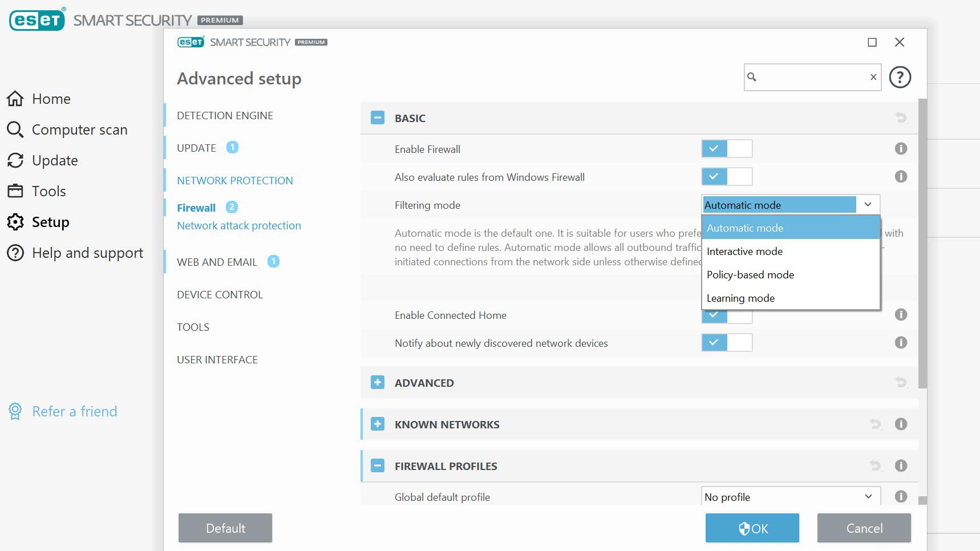Open Network attack protection subsection
Viewport: 980px width, 551px height.
coord(238,225)
